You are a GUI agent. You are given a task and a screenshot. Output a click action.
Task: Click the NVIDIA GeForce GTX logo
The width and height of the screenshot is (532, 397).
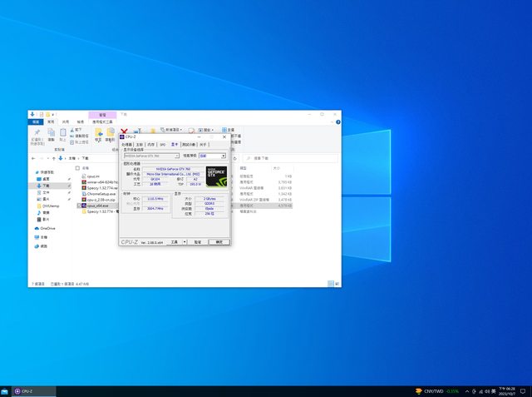[216, 176]
